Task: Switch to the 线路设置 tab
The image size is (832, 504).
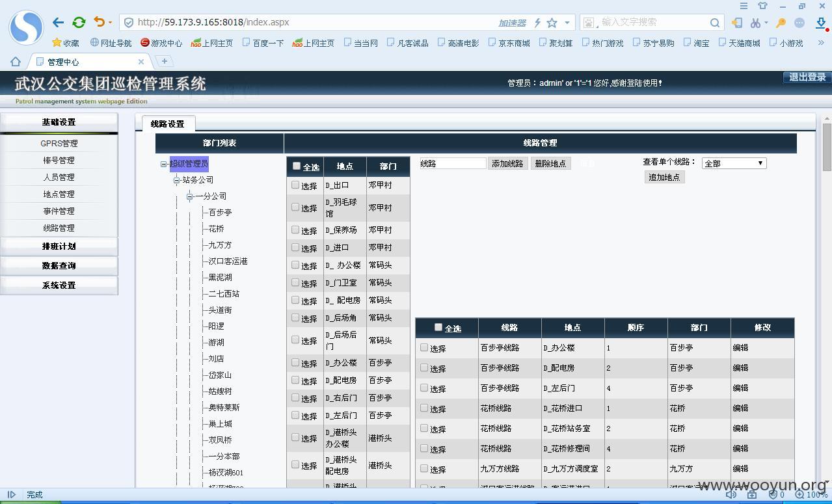Action: pyautogui.click(x=167, y=124)
